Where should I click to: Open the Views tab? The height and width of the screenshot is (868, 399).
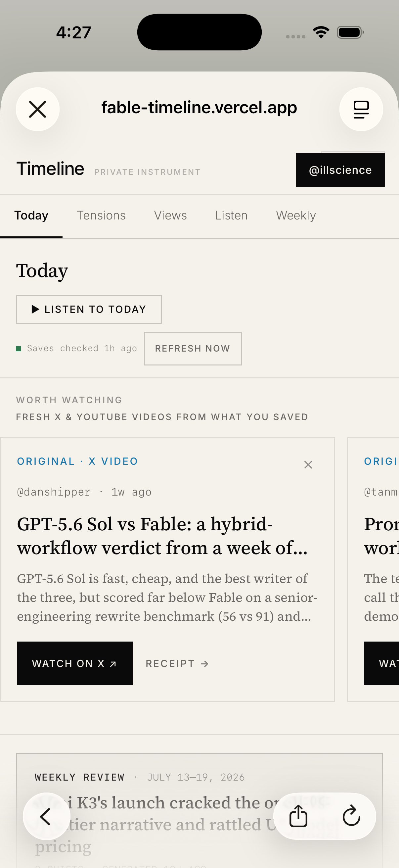170,215
